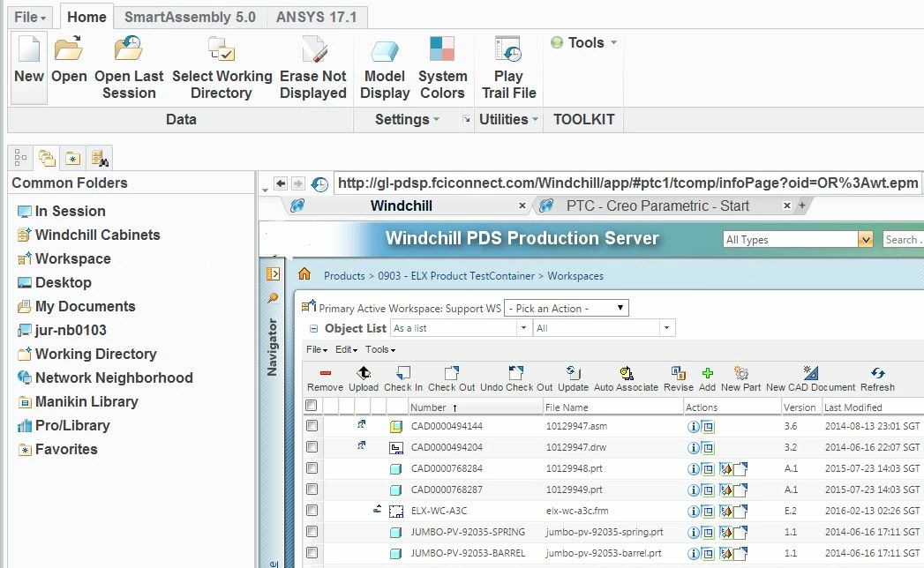
Task: Open Windchill Cabinets in Common Folders
Action: pos(97,235)
